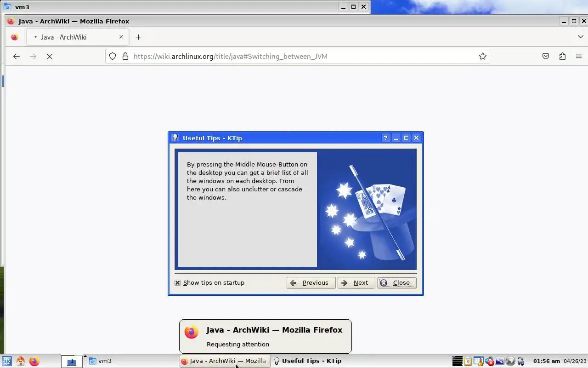This screenshot has height=368, width=588.
Task: Click the lock session tray icon
Action: (x=520, y=361)
